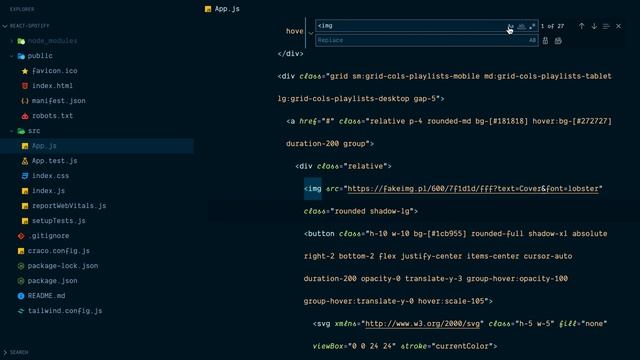Open index.html in explorer
Viewport: 640px width, 360px height.
click(52, 86)
